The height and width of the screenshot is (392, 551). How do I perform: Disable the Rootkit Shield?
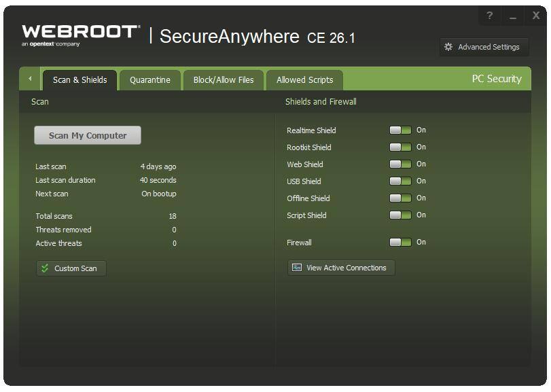[400, 147]
